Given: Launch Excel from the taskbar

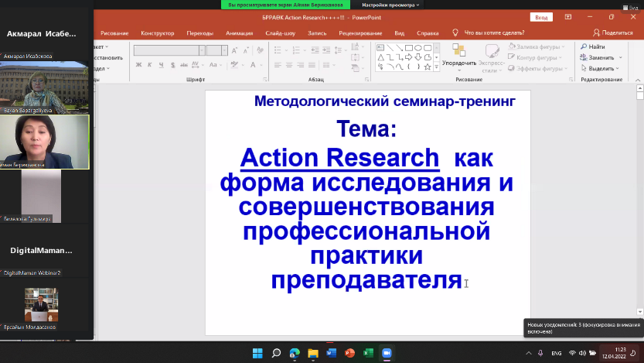Looking at the screenshot, I should 367,353.
